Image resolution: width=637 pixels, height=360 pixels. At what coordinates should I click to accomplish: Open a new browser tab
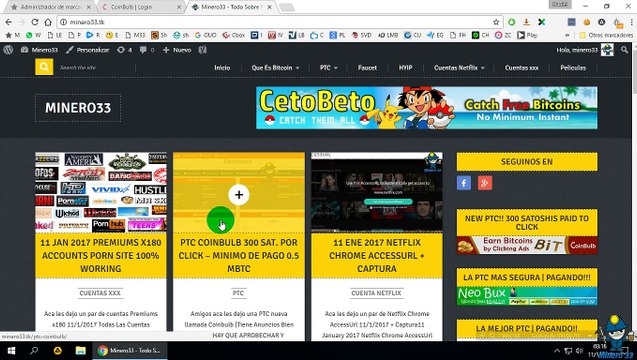click(x=287, y=7)
